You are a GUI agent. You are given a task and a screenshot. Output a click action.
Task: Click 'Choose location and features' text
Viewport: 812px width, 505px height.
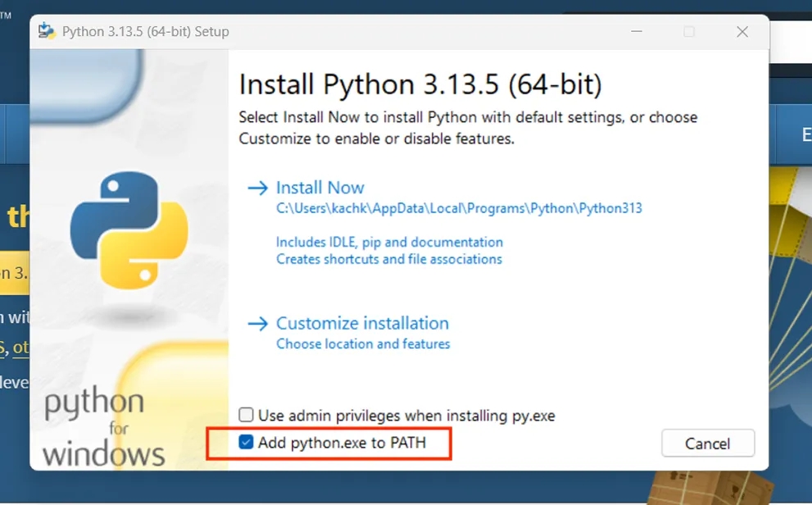[x=363, y=344]
